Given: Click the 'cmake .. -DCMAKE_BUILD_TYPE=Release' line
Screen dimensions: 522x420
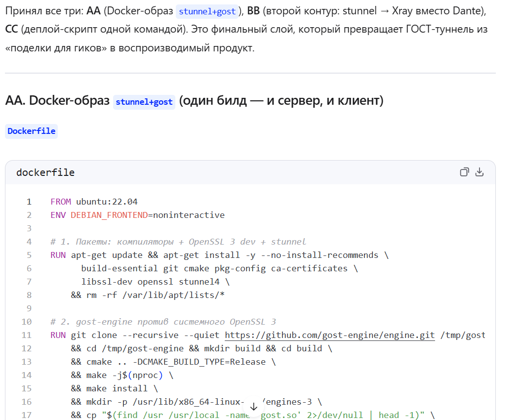Looking at the screenshot, I should pos(173,362).
